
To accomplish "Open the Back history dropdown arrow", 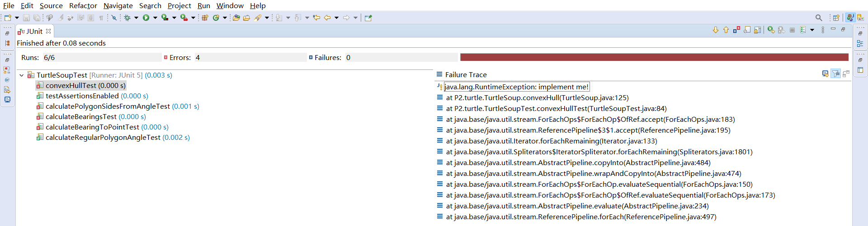I will [x=336, y=18].
